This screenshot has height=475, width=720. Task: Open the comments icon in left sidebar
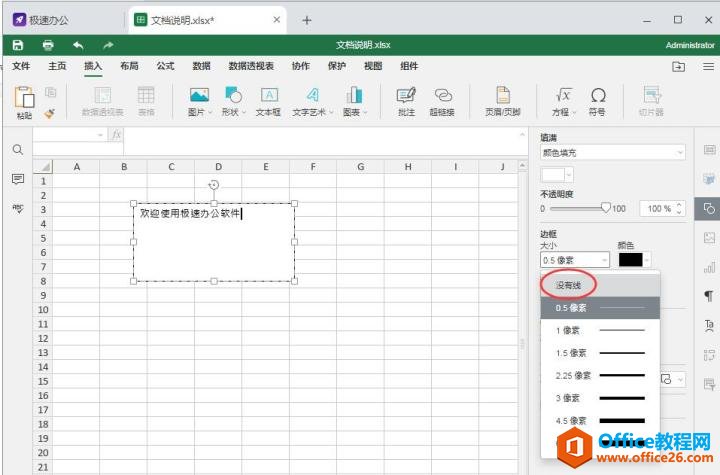18,179
